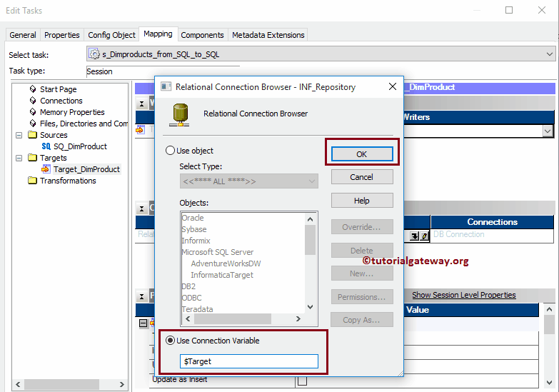Select the Use Connection Variable radio button
Screen dimensions: 559x392
click(x=170, y=341)
